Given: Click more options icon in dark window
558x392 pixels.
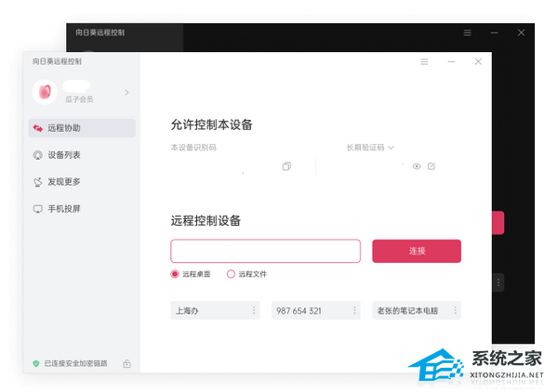Looking at the screenshot, I should (498, 282).
